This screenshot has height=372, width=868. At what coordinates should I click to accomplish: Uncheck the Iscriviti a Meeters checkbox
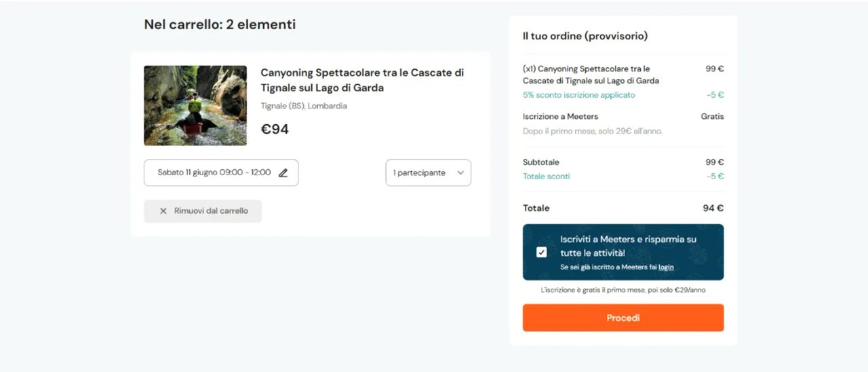(x=541, y=253)
